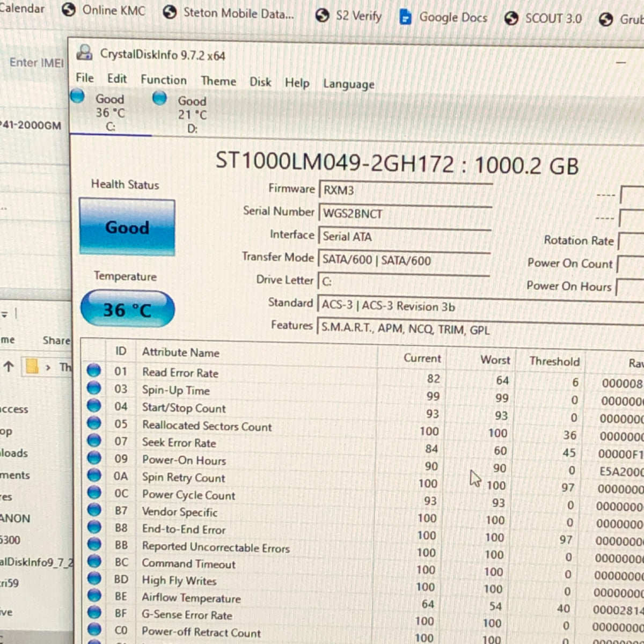Click the status dot for Vendor Specific
Image resolution: width=644 pixels, height=644 pixels.
pos(94,509)
